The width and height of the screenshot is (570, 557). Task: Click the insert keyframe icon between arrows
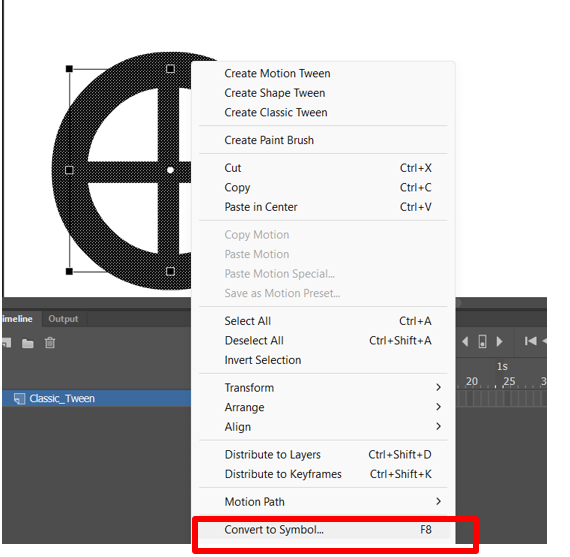coord(482,342)
